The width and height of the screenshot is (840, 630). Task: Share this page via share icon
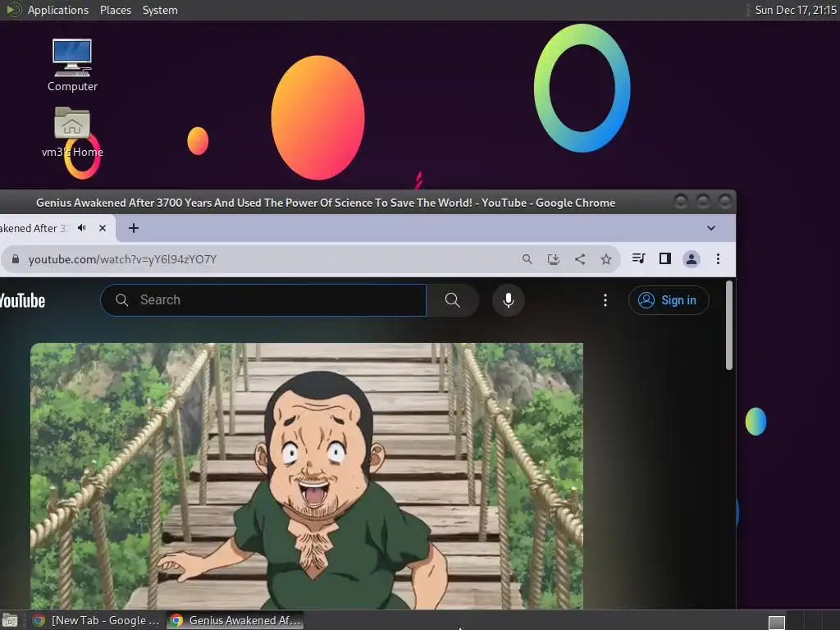click(580, 259)
